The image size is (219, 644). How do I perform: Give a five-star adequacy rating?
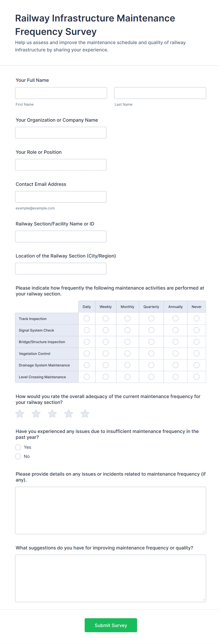pos(85,414)
